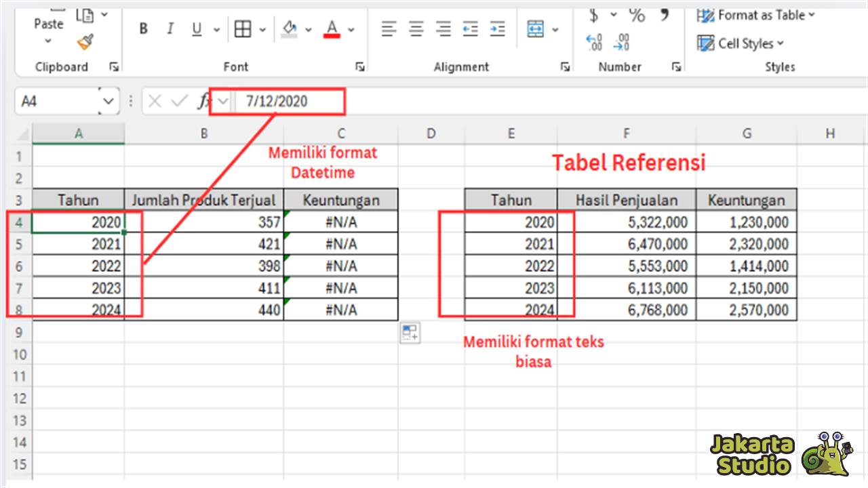Toggle italic formatting

click(169, 29)
